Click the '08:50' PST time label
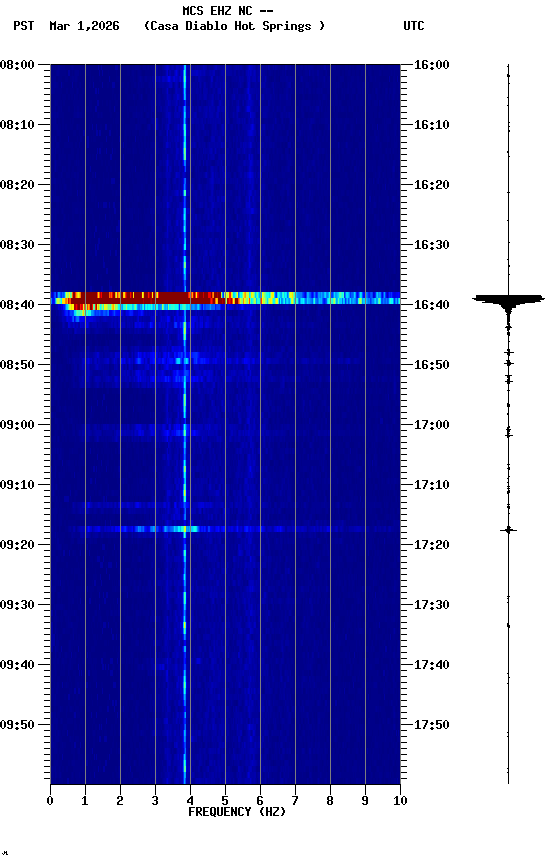 point(17,365)
